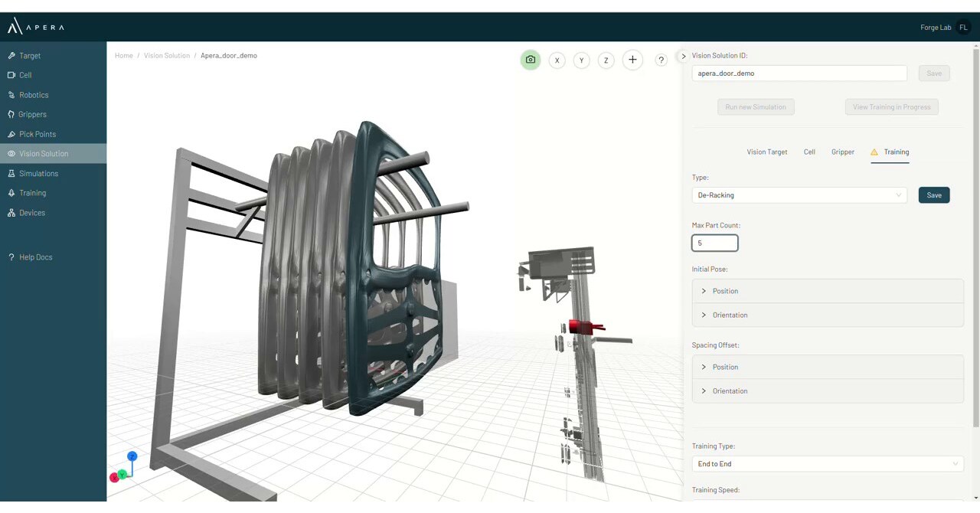Click the plus zoom icon above the viewport
Image resolution: width=980 pixels, height=513 pixels.
[x=632, y=59]
